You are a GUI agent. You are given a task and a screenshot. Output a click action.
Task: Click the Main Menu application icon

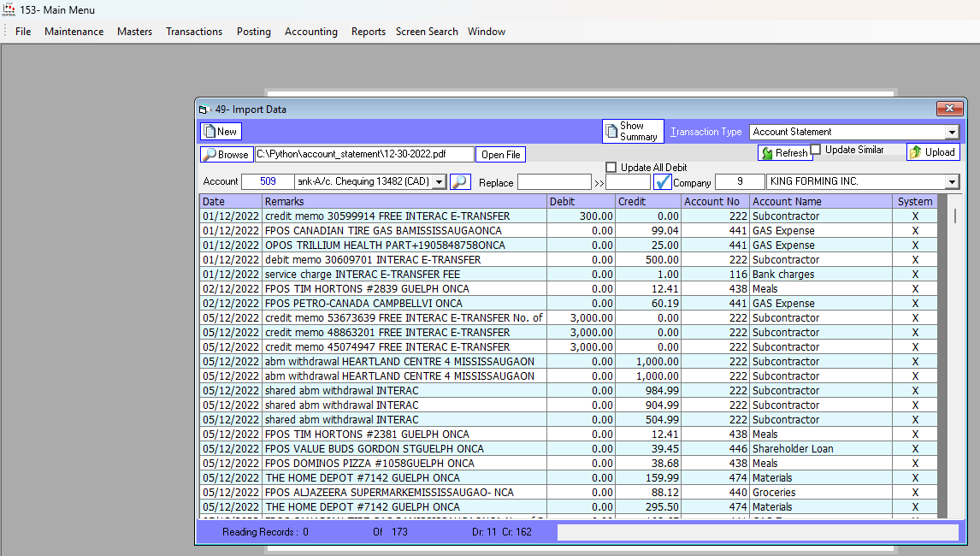tap(9, 9)
